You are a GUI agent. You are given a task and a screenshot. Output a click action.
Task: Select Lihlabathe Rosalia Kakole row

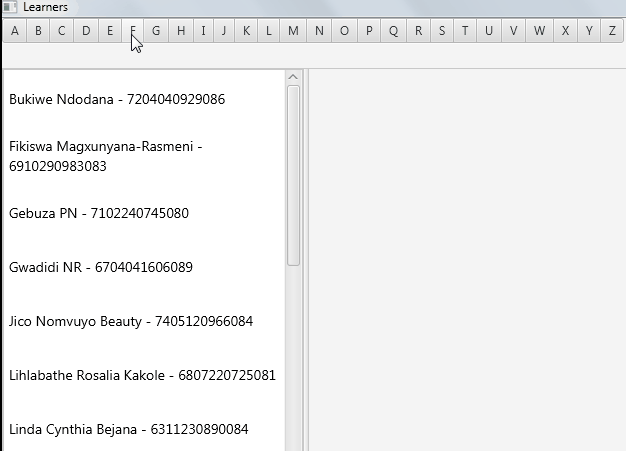[145, 376]
